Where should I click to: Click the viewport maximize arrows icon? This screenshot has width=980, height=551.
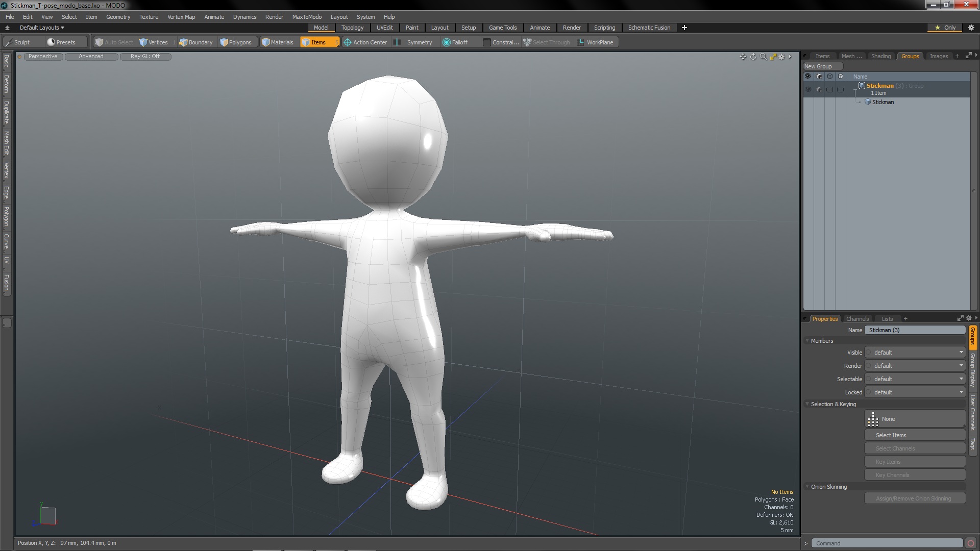pyautogui.click(x=773, y=57)
